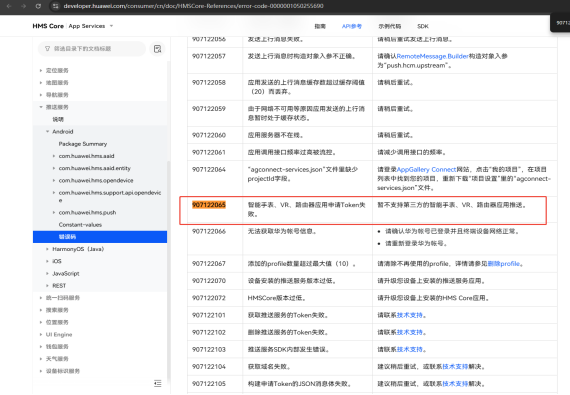Collapse the 推送服务 tree node
Screen dimensions: 570x395
pyautogui.click(x=41, y=107)
